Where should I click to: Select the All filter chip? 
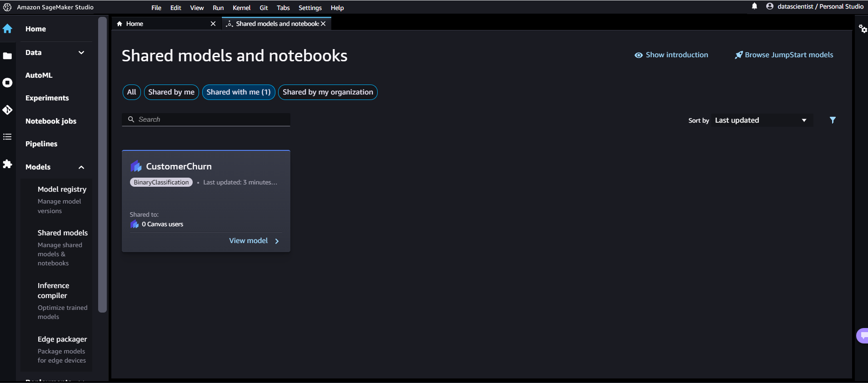click(x=132, y=92)
